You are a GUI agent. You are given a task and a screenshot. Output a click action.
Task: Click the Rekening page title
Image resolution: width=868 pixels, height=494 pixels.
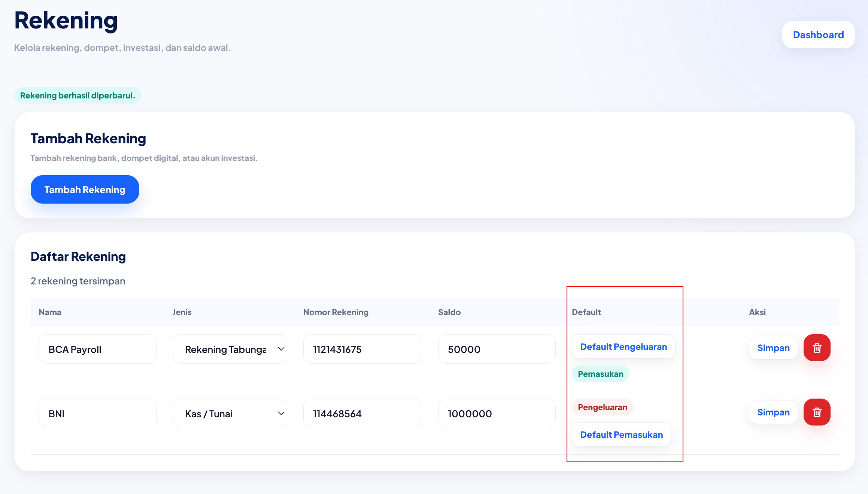pyautogui.click(x=66, y=21)
